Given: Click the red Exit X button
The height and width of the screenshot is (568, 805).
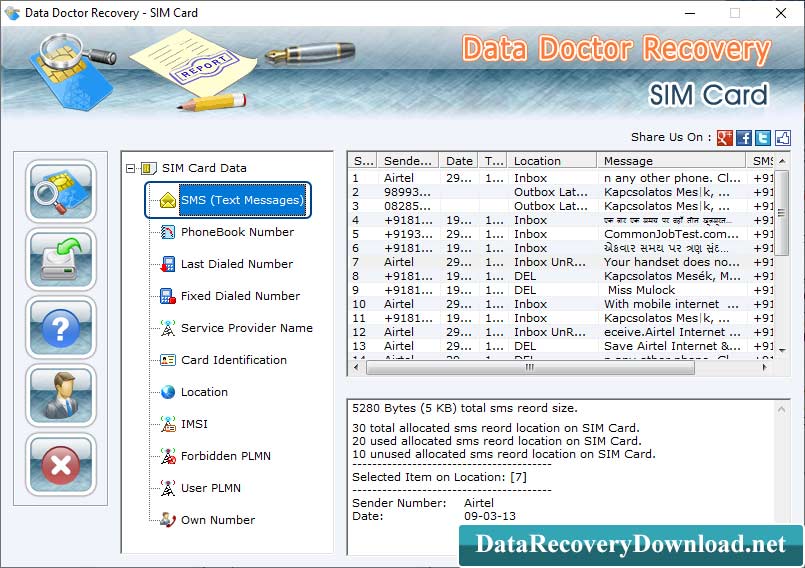Looking at the screenshot, I should tap(61, 464).
